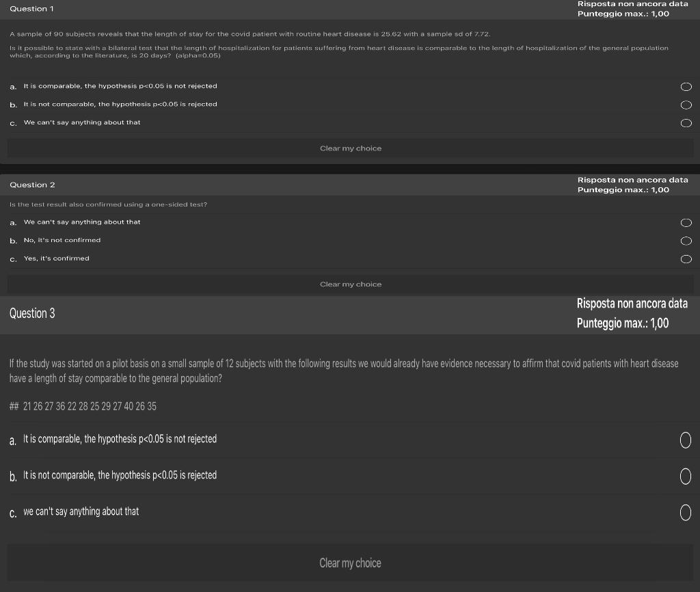Click Question 3 'Punteggio max.: 1,00' label
Image resolution: width=700 pixels, height=592 pixels.
tap(623, 323)
